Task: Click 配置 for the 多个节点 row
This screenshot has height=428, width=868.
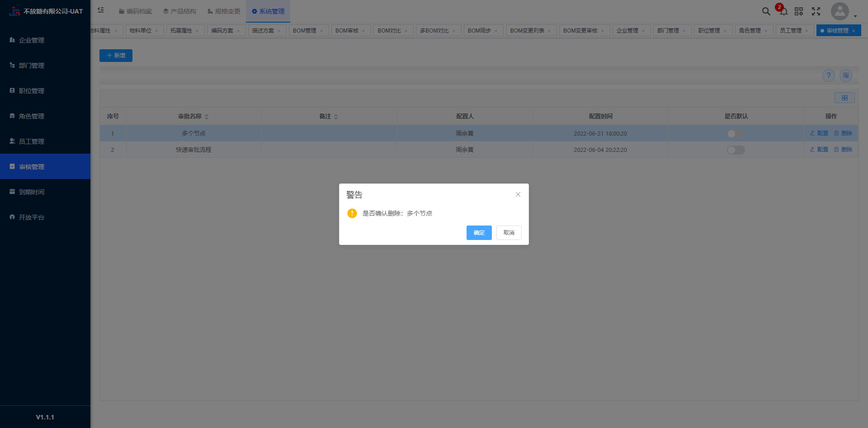Action: (819, 133)
